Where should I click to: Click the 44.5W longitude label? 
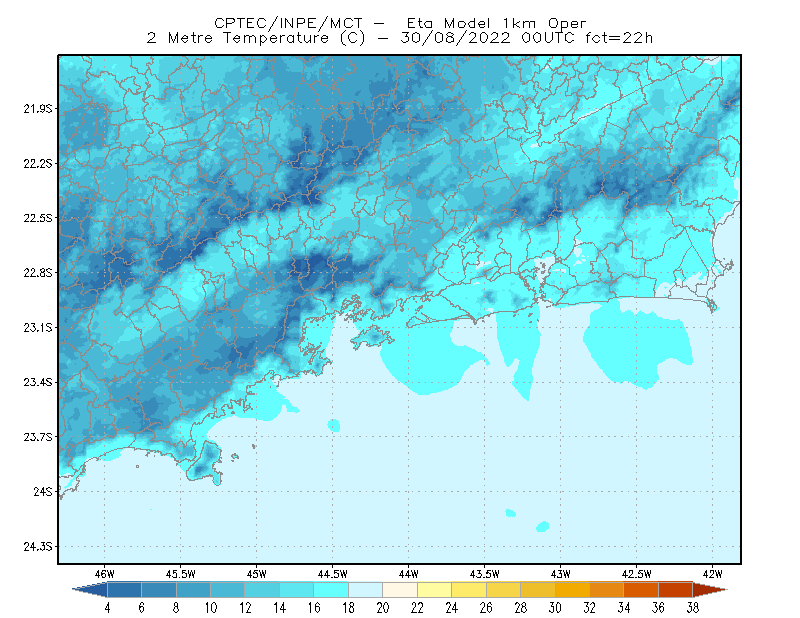(333, 574)
